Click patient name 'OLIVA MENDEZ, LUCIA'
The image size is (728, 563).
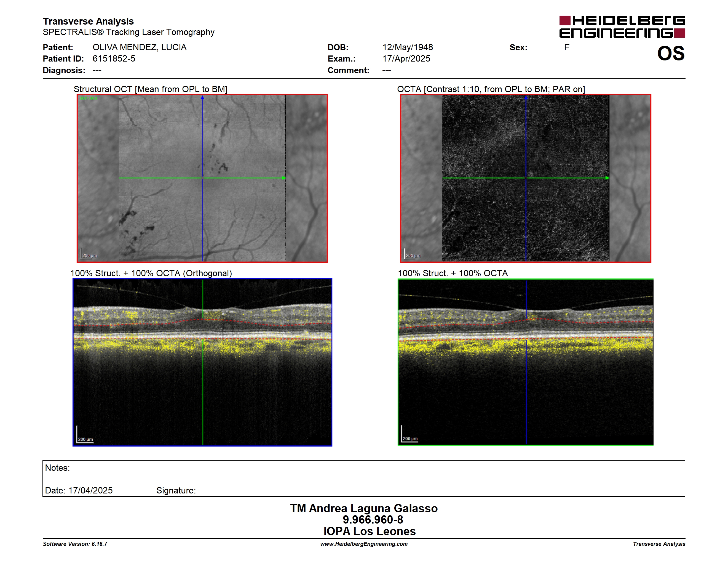coord(140,47)
